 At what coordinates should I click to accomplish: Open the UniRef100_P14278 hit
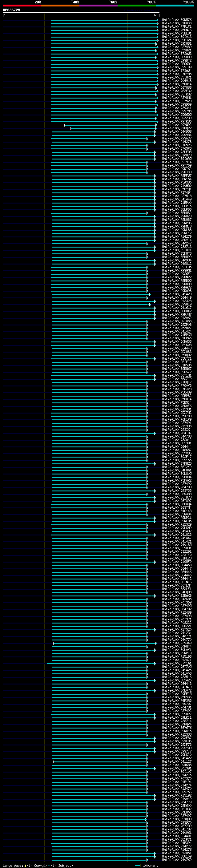[177, 142]
